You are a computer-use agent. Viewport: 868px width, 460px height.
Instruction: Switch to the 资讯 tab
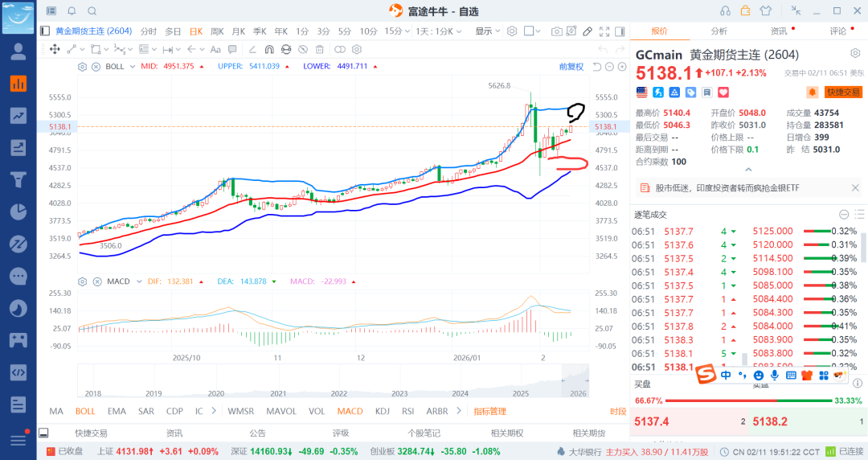click(778, 31)
